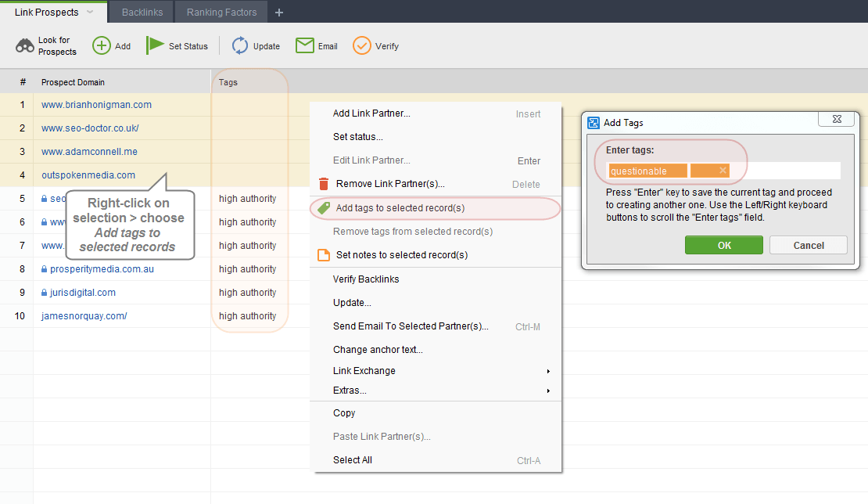868x504 pixels.
Task: Close the Add Tags dialog
Action: [x=837, y=119]
